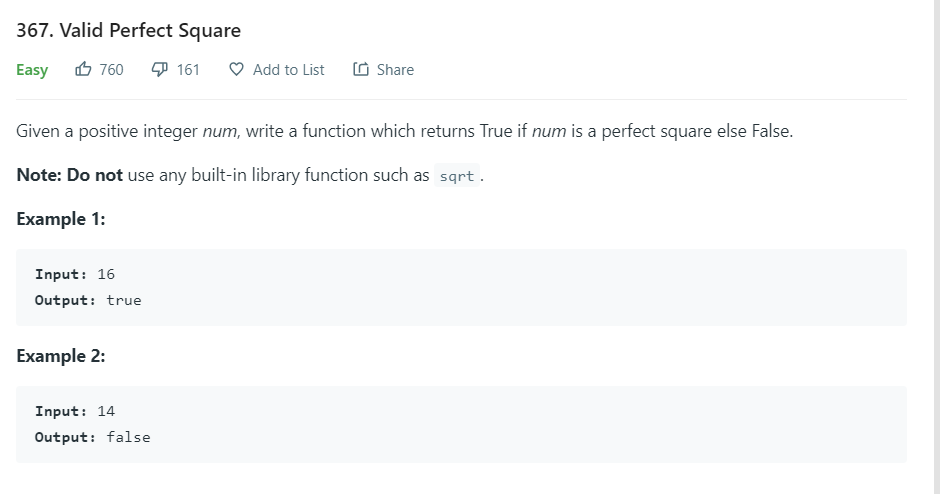Image resolution: width=940 pixels, height=494 pixels.
Task: Click the green Easy difficulty label
Action: click(32, 70)
